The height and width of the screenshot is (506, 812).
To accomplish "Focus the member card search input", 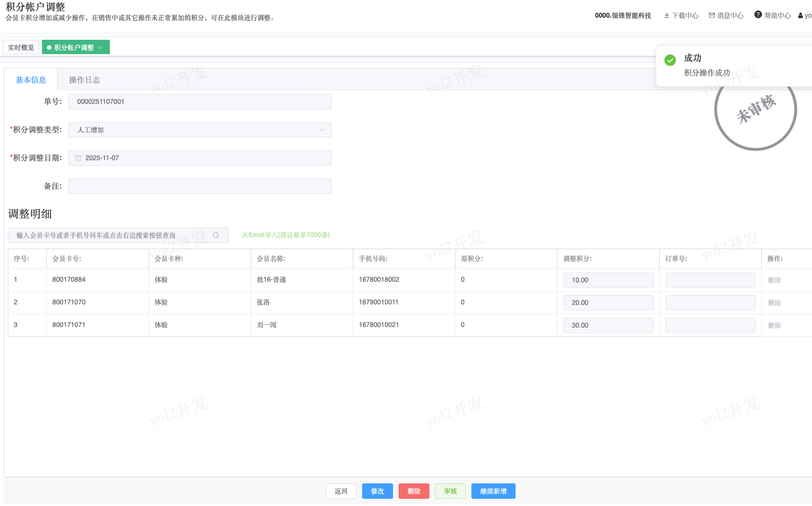I will (106, 235).
